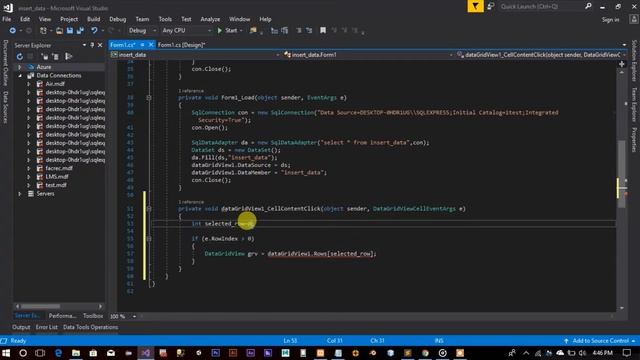
Task: Click the Visual Studio taskbar icon
Action: point(146,353)
